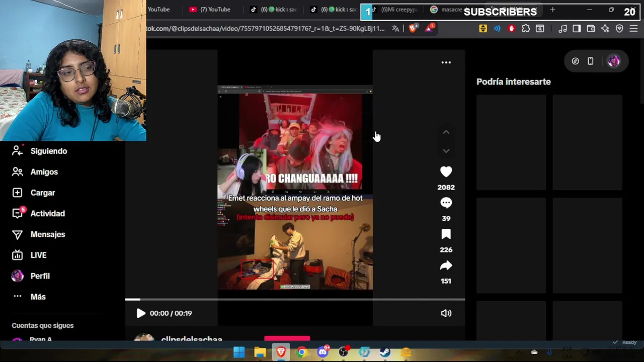644x362 pixels.
Task: Expand the Más menu
Action: coord(38,297)
